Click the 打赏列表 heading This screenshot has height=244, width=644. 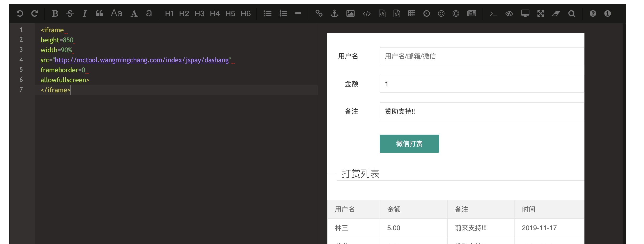(x=361, y=174)
